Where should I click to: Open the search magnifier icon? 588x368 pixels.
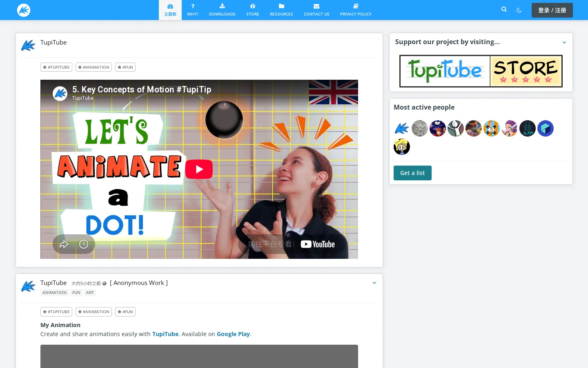tap(504, 9)
